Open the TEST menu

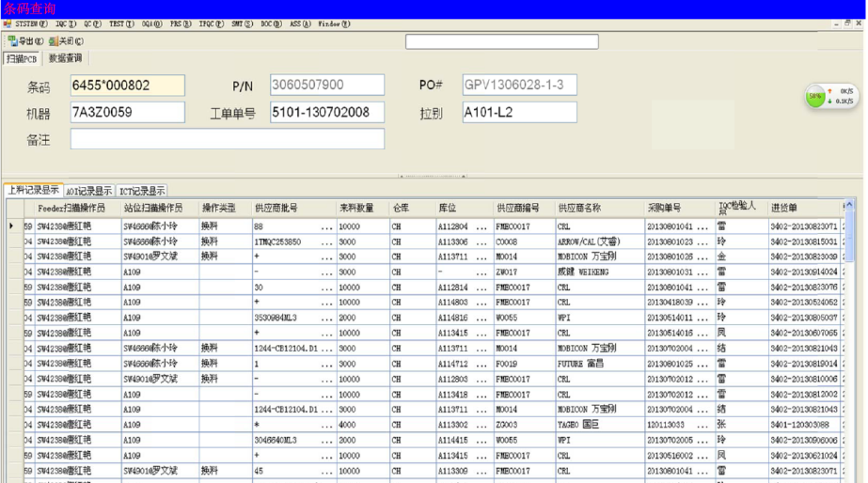(121, 23)
